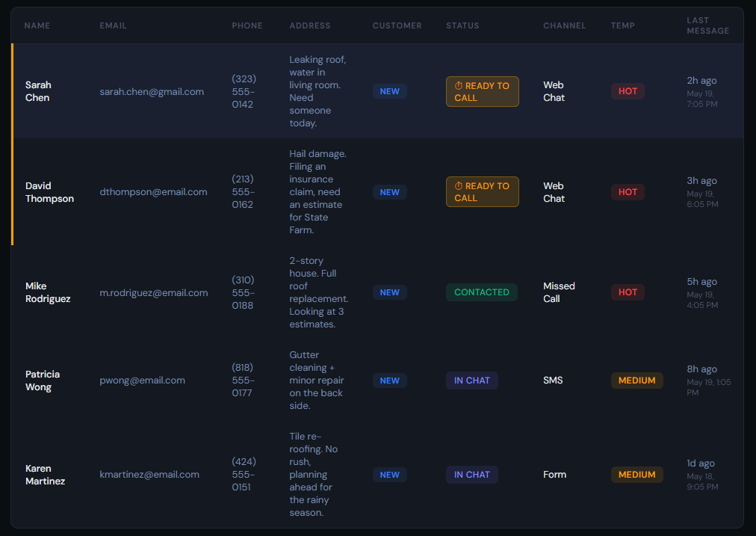The image size is (756, 536).
Task: Click David Thompson's HOT temperature badge
Action: click(628, 192)
